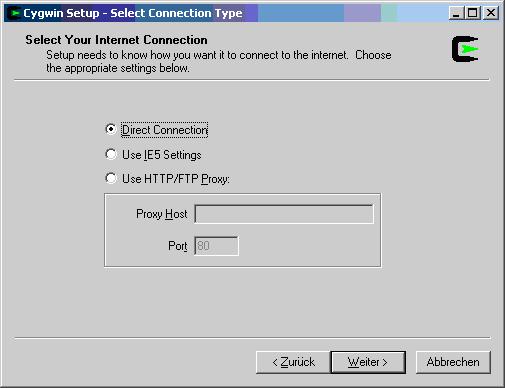Select the Direct Connection radio button
This screenshot has height=388, width=505.
click(x=111, y=129)
